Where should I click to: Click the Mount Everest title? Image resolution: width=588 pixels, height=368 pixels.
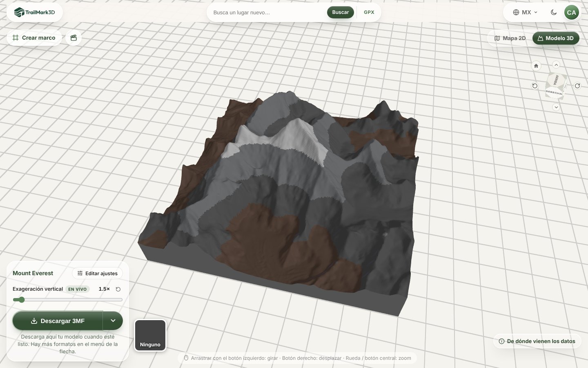click(x=33, y=273)
